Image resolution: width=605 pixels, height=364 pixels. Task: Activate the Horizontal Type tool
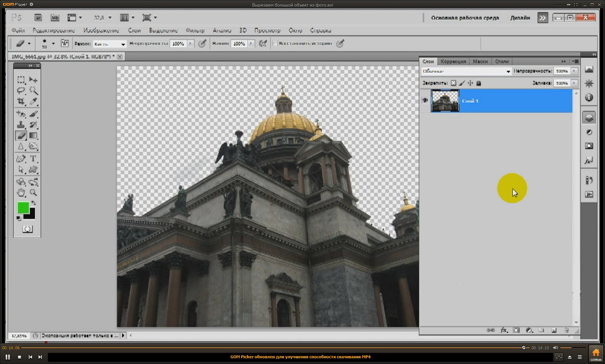tap(34, 158)
